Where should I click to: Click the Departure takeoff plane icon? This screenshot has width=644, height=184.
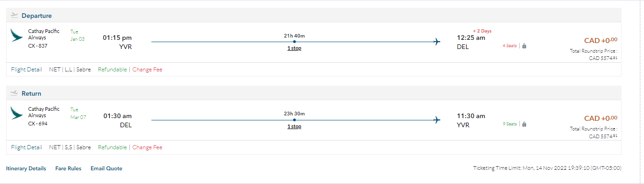click(x=14, y=16)
